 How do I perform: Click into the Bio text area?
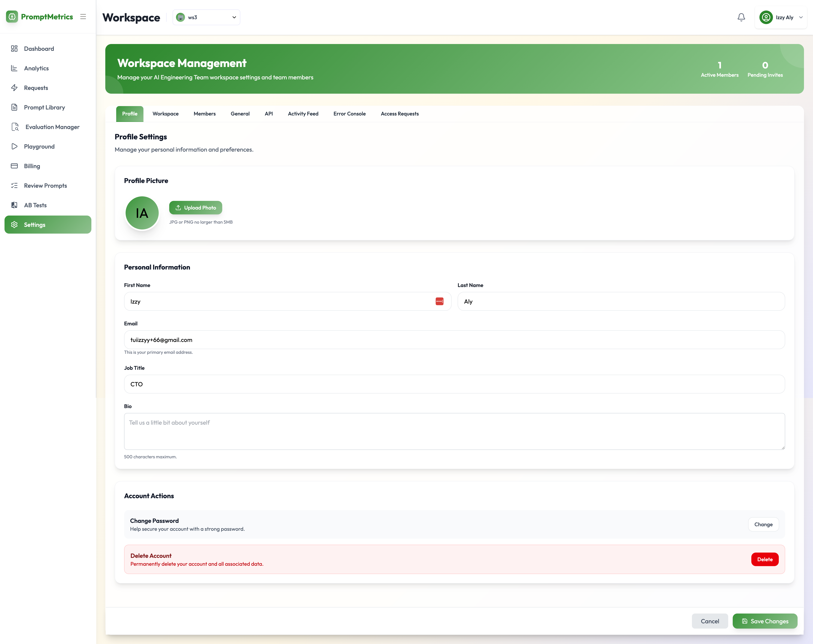click(x=454, y=431)
